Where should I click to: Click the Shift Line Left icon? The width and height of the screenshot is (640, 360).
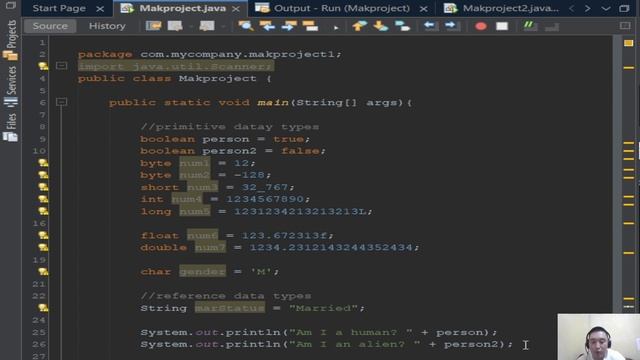pos(430,26)
